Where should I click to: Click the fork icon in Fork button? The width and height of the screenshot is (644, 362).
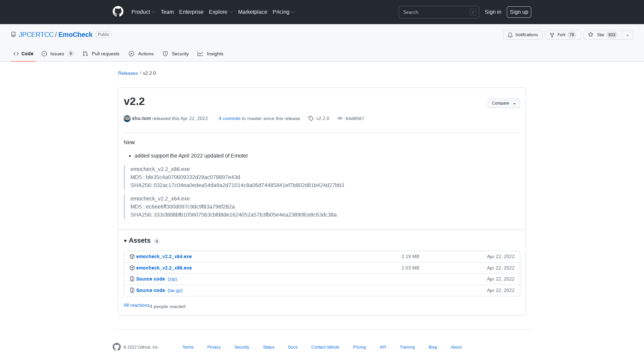[552, 35]
